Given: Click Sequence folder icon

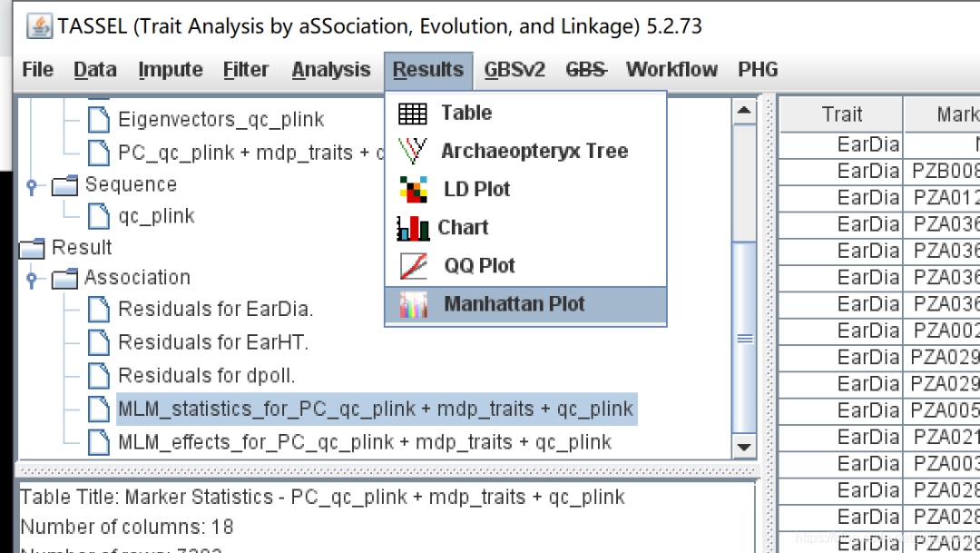Looking at the screenshot, I should point(64,185).
